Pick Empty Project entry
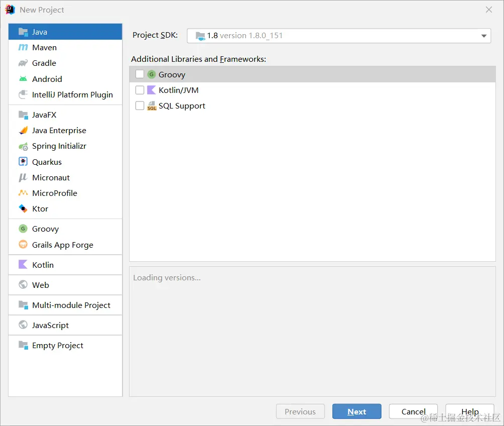 (65, 345)
